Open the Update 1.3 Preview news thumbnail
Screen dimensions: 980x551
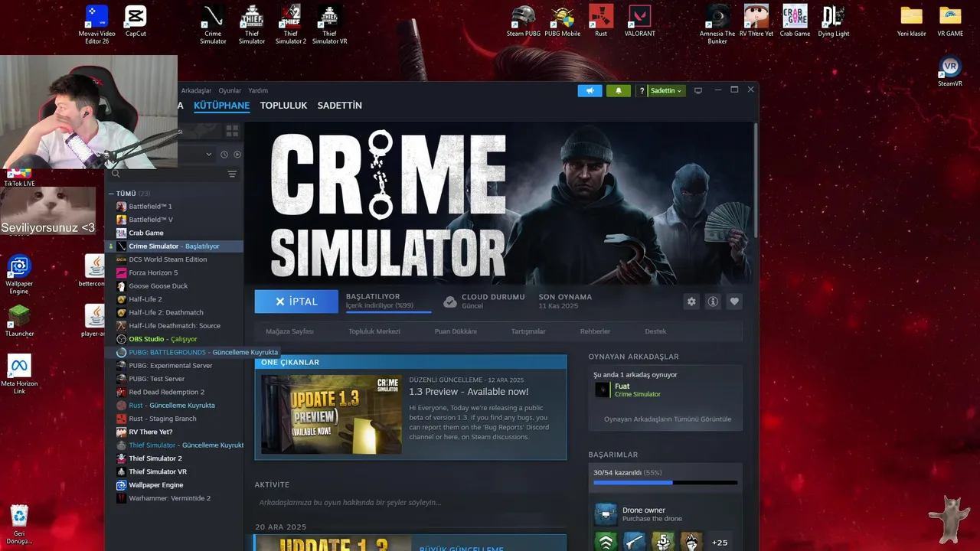point(332,414)
